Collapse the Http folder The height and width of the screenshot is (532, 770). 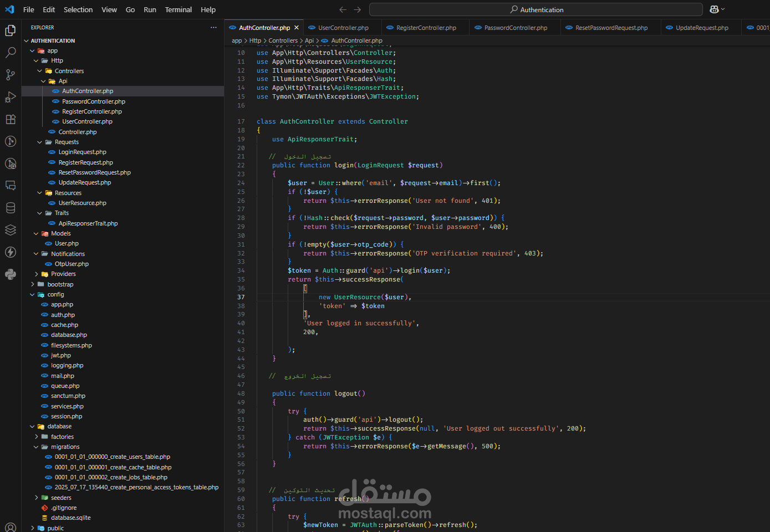pyautogui.click(x=36, y=61)
